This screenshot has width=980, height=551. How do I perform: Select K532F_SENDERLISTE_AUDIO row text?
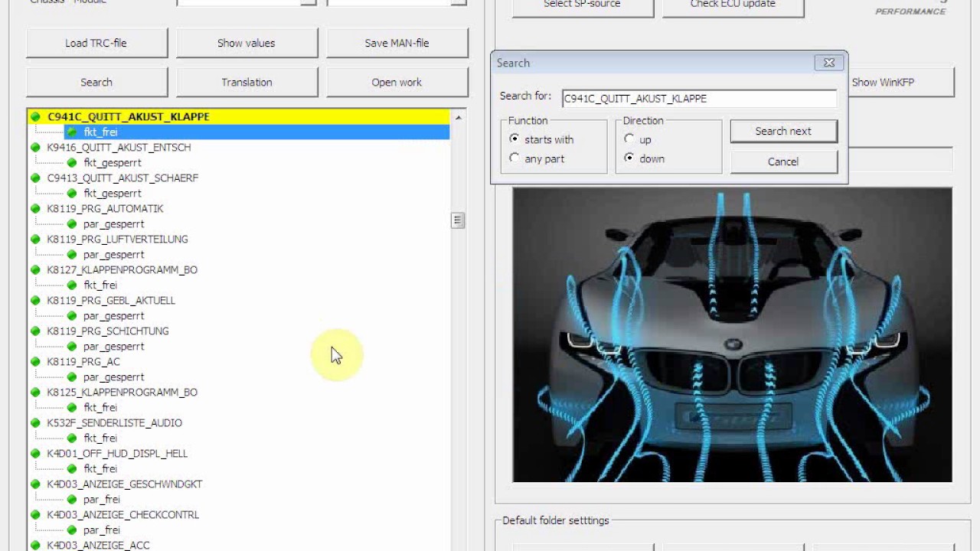(114, 423)
